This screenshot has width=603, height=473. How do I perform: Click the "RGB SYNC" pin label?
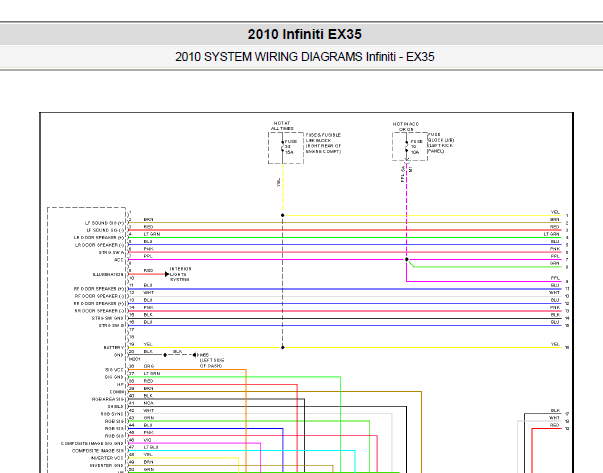click(112, 414)
